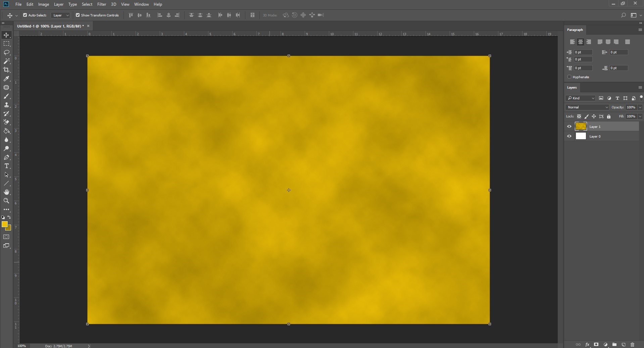Align top edges in options bar
The image size is (644, 348).
pyautogui.click(x=131, y=15)
